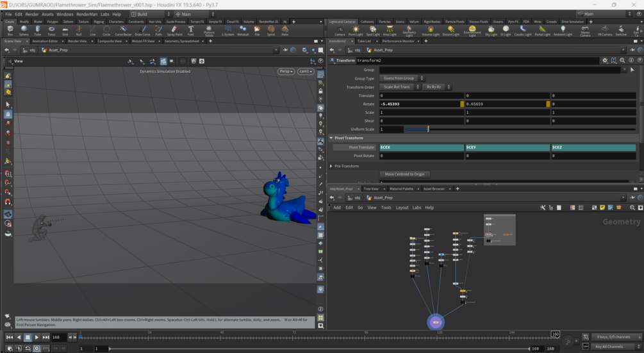Switch to the Material Palette tab

click(x=401, y=189)
